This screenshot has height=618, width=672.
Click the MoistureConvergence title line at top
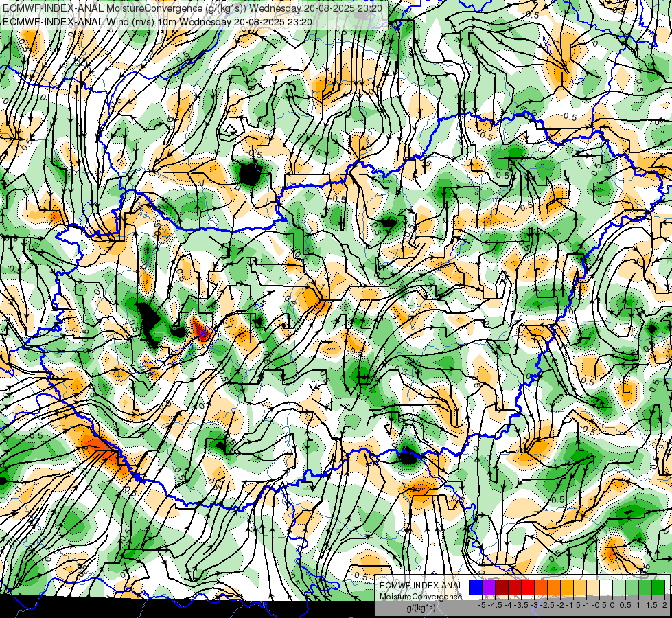click(192, 8)
